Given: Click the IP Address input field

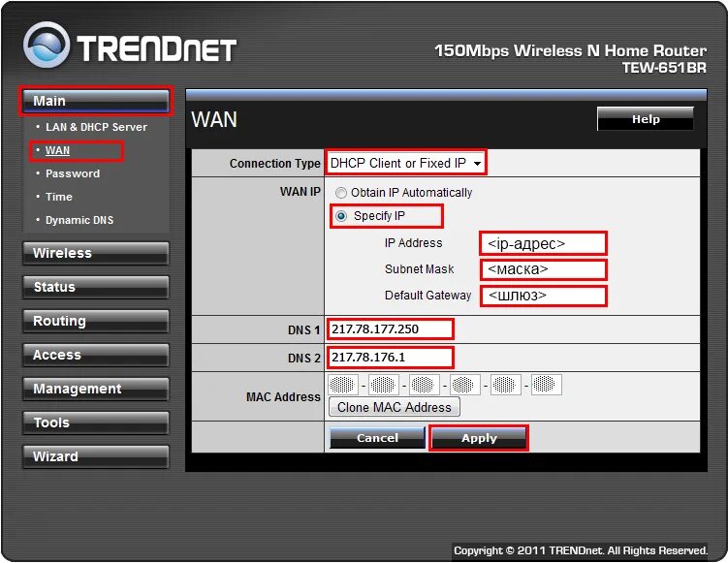Looking at the screenshot, I should [x=543, y=243].
